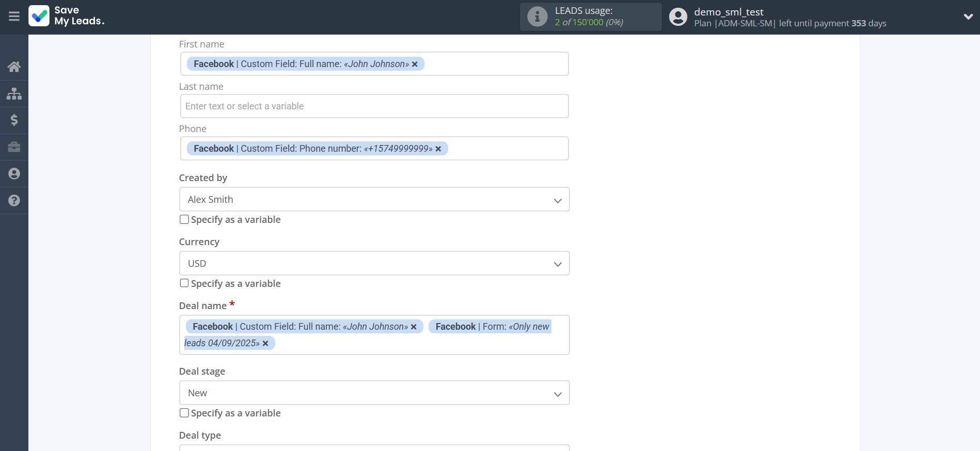
Task: Expand the Created by dropdown showing Alex Smith
Action: pos(374,200)
